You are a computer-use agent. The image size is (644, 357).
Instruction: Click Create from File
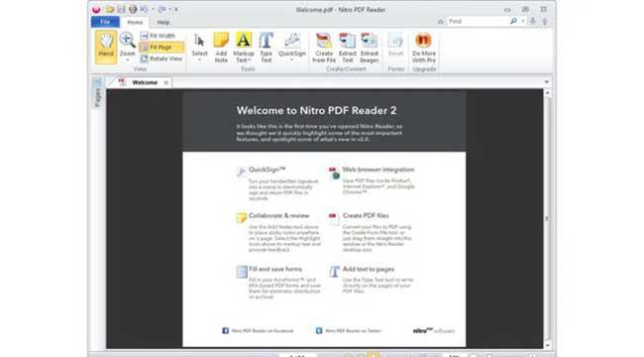click(324, 48)
